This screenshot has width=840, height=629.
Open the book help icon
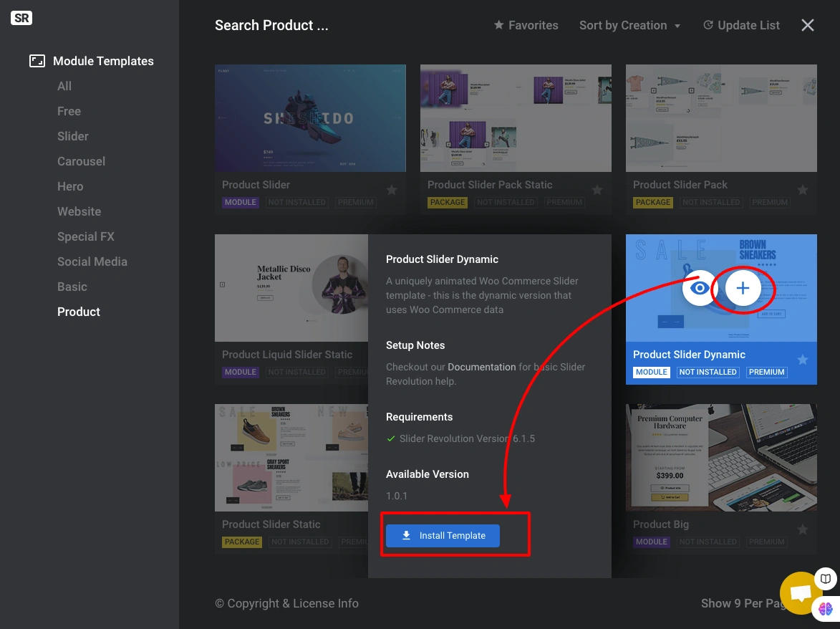[x=826, y=579]
